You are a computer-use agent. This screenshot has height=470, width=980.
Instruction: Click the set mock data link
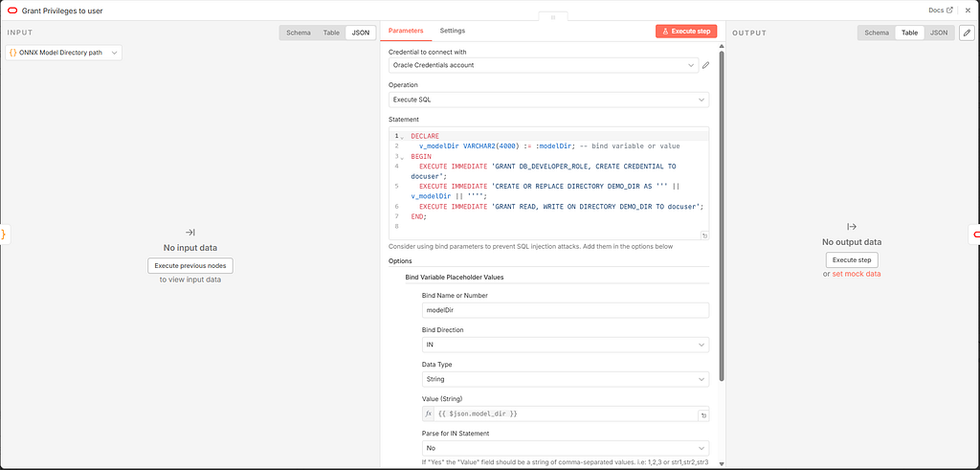tap(857, 274)
